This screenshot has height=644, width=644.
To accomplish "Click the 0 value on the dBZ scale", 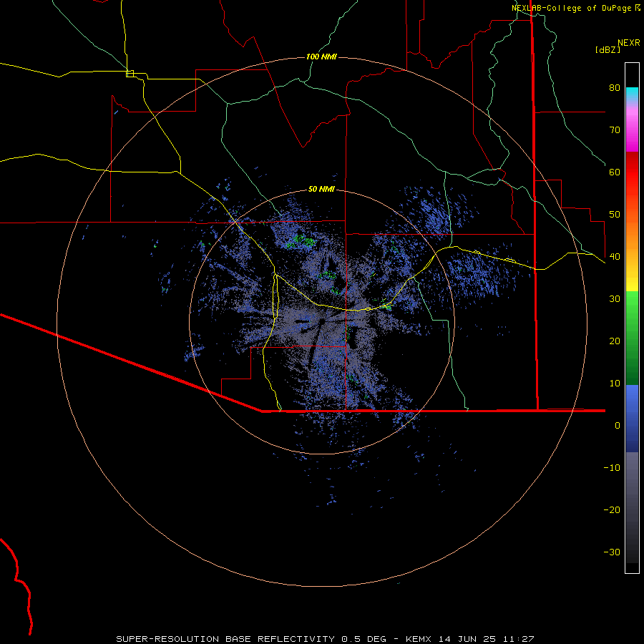I will [618, 426].
